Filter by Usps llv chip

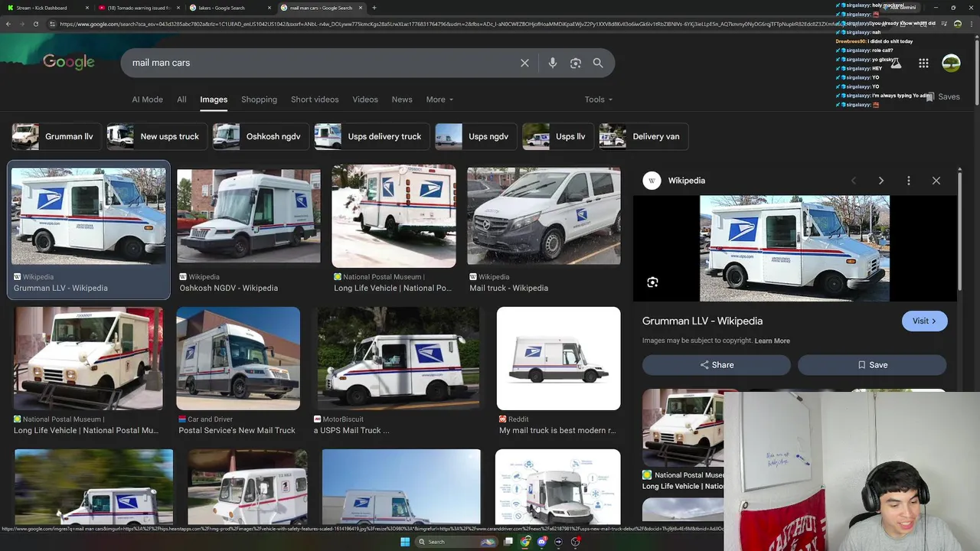(x=557, y=136)
